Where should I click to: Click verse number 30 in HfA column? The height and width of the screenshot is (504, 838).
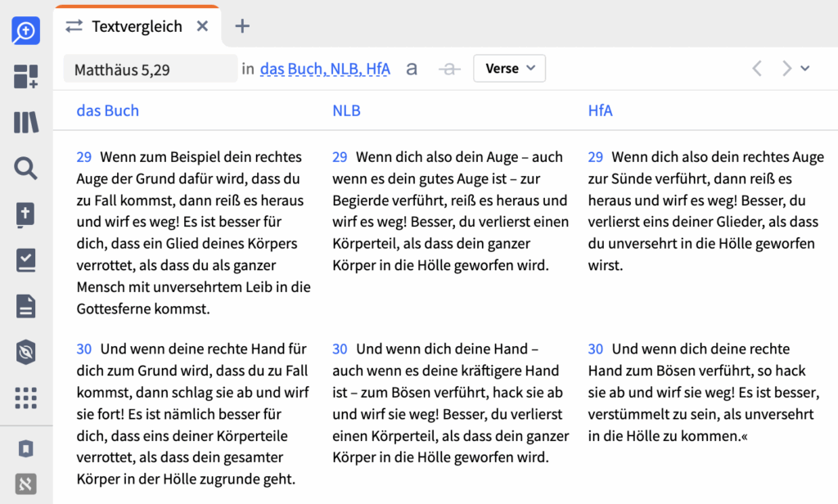point(596,349)
